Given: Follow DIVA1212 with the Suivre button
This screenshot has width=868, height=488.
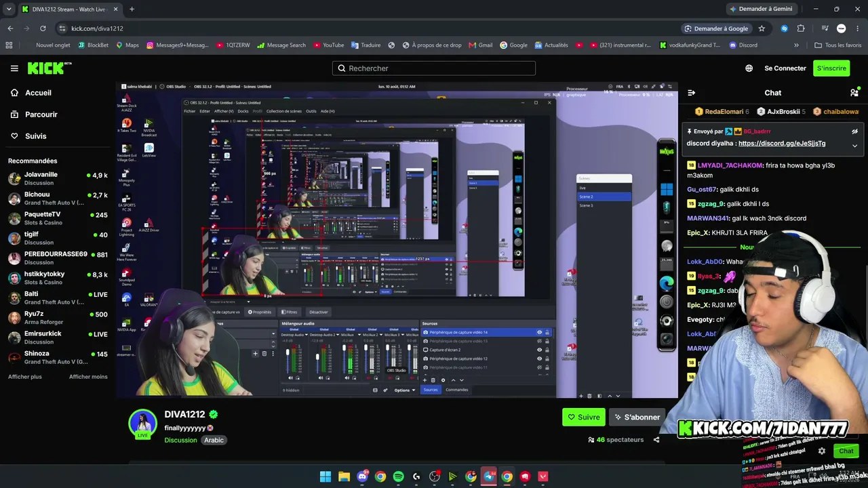Looking at the screenshot, I should pyautogui.click(x=584, y=418).
